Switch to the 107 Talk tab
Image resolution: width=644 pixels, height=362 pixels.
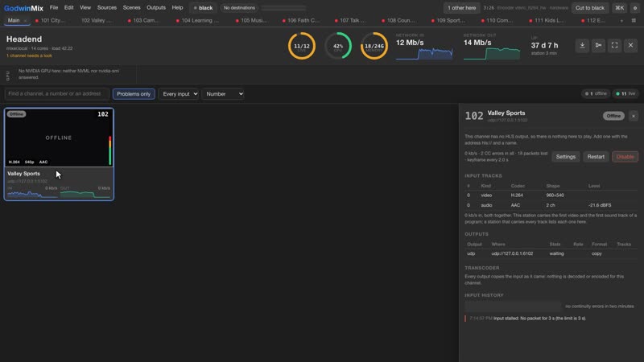(350, 21)
